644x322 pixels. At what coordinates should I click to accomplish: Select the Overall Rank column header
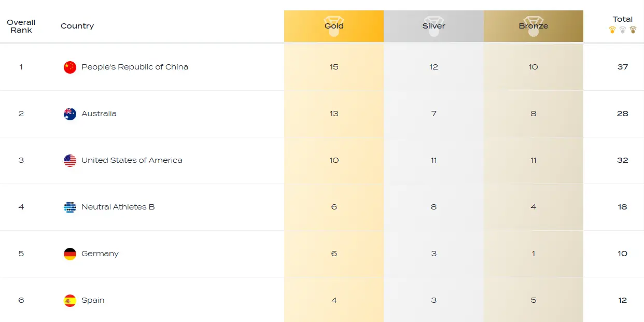[21, 26]
